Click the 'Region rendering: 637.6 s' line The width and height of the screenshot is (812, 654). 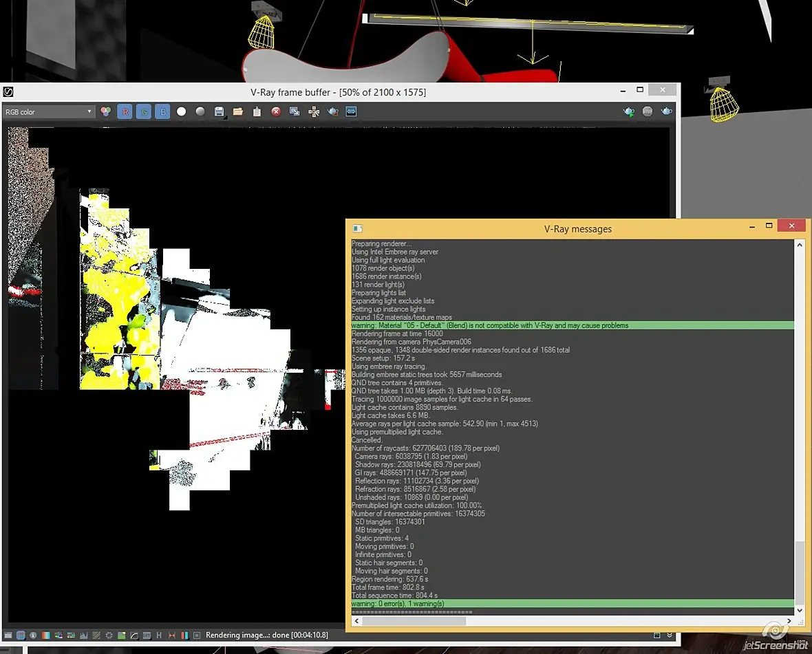[x=390, y=579]
